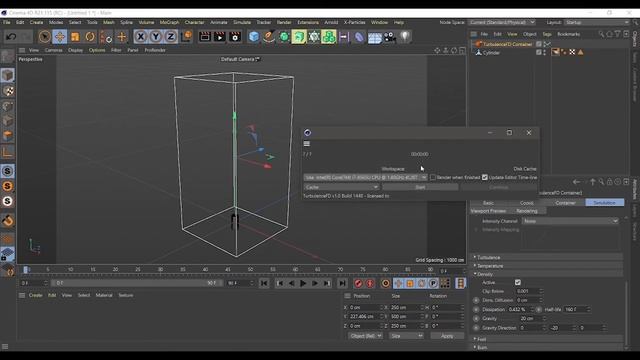This screenshot has width=640, height=360.
Task: Open the Size mode dropdown
Action: pos(406,336)
